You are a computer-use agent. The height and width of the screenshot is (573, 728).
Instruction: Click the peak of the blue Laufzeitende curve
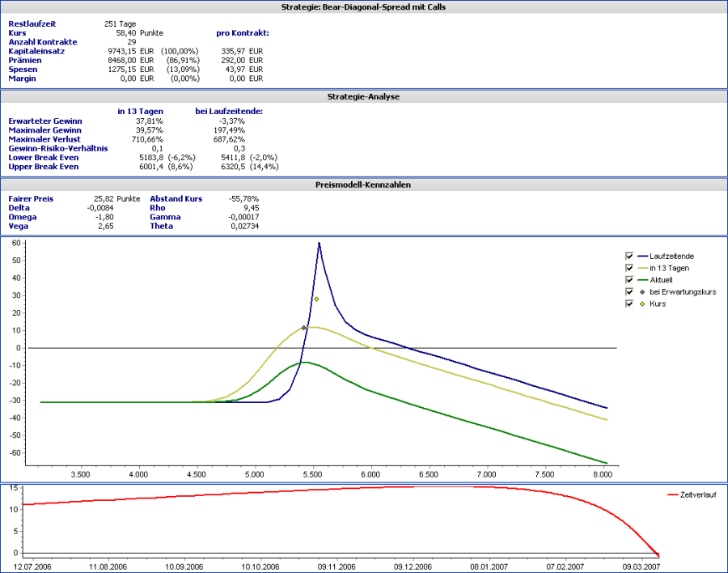pyautogui.click(x=320, y=243)
